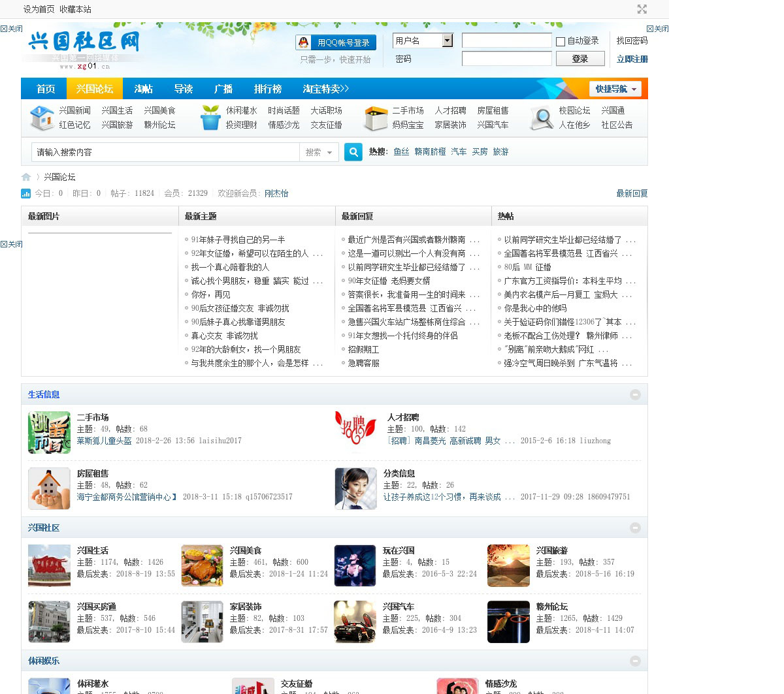Click the magnifier icon beside 校园论坛
The width and height of the screenshot is (784, 694).
click(542, 118)
